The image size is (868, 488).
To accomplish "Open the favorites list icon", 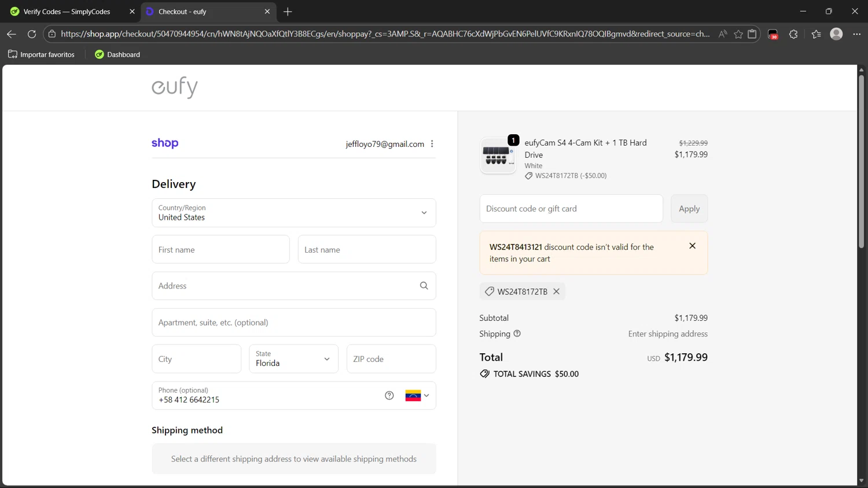I will tap(816, 34).
